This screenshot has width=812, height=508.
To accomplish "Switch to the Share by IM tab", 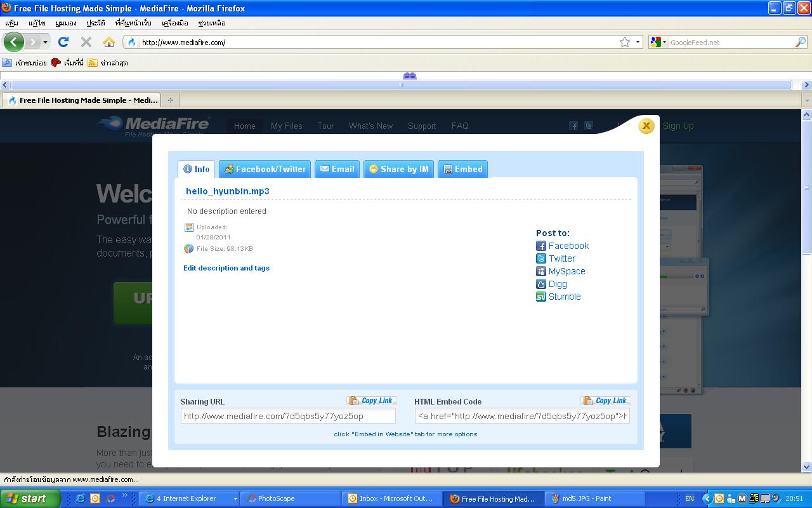I will [398, 169].
